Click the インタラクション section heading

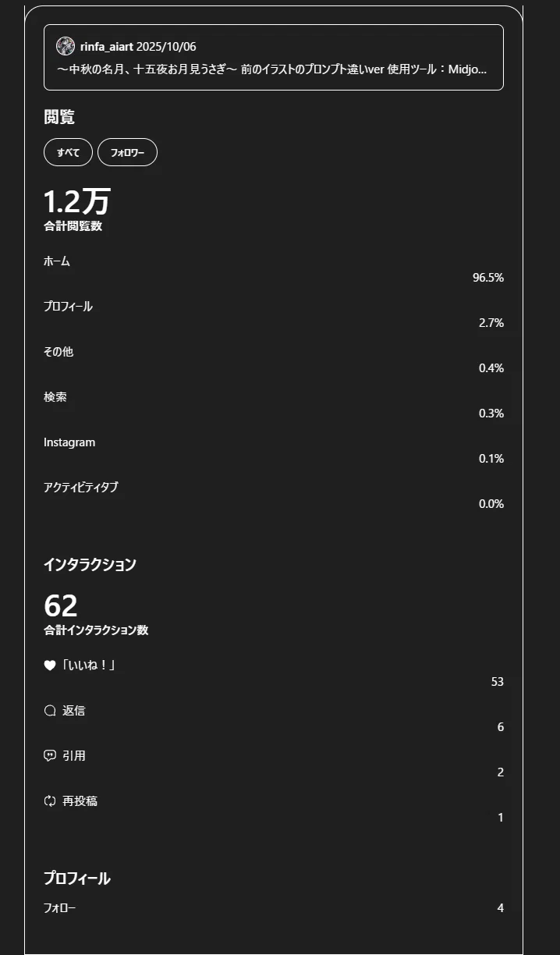point(90,564)
